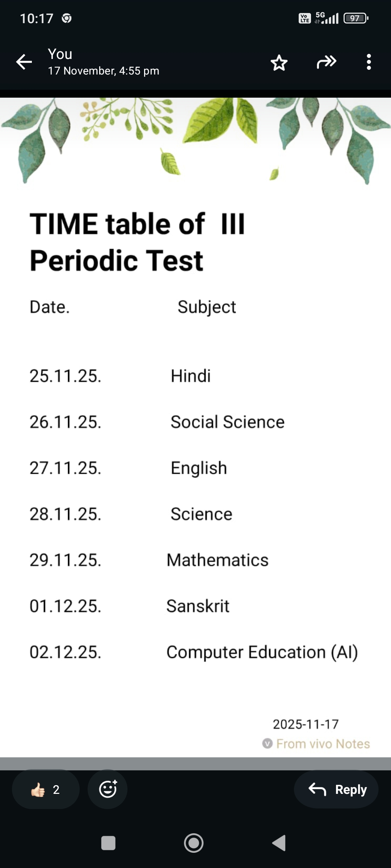Tap Android recent apps square button
This screenshot has width=391, height=868.
[x=108, y=843]
